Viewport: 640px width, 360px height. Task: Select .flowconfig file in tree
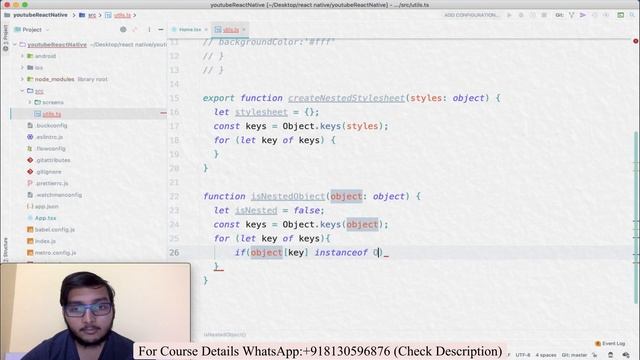pyautogui.click(x=51, y=149)
